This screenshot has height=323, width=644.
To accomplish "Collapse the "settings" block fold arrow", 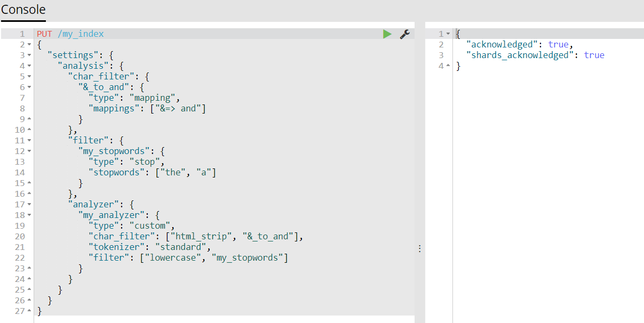I will [29, 55].
